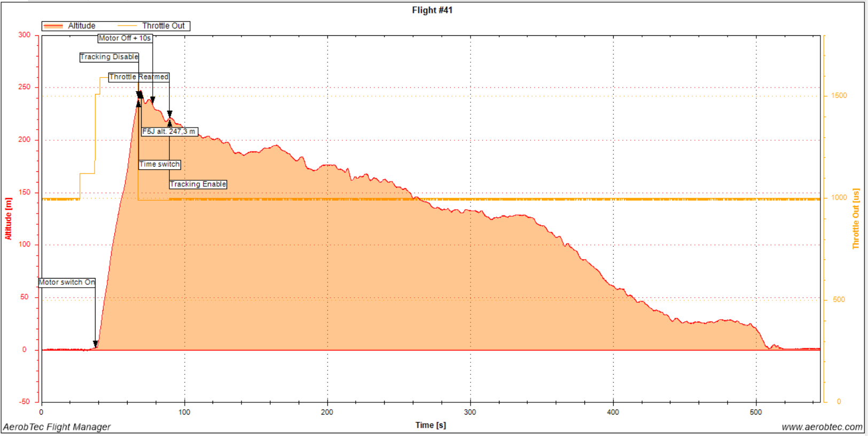Click the arrowhead below Motor switch On
Image resolution: width=868 pixels, height=436 pixels.
tap(96, 344)
